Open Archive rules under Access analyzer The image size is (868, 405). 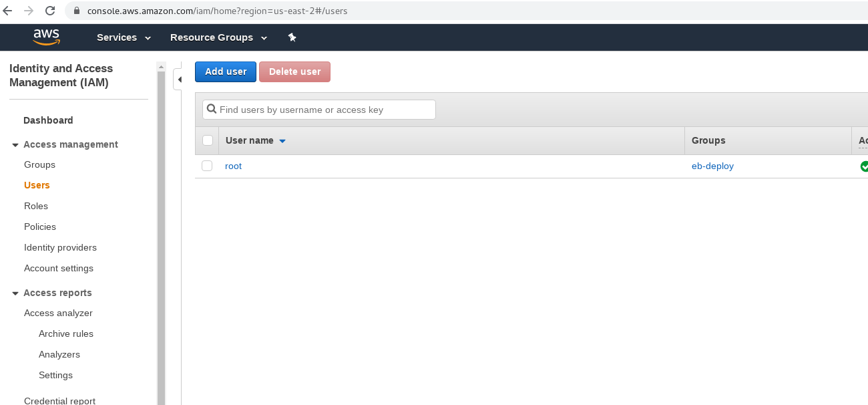(66, 333)
